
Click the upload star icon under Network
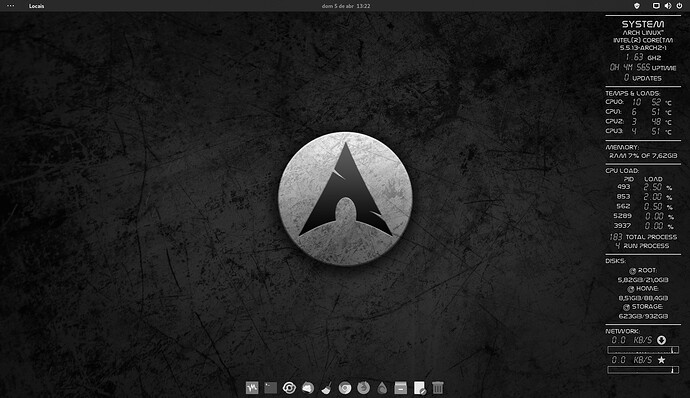point(661,360)
